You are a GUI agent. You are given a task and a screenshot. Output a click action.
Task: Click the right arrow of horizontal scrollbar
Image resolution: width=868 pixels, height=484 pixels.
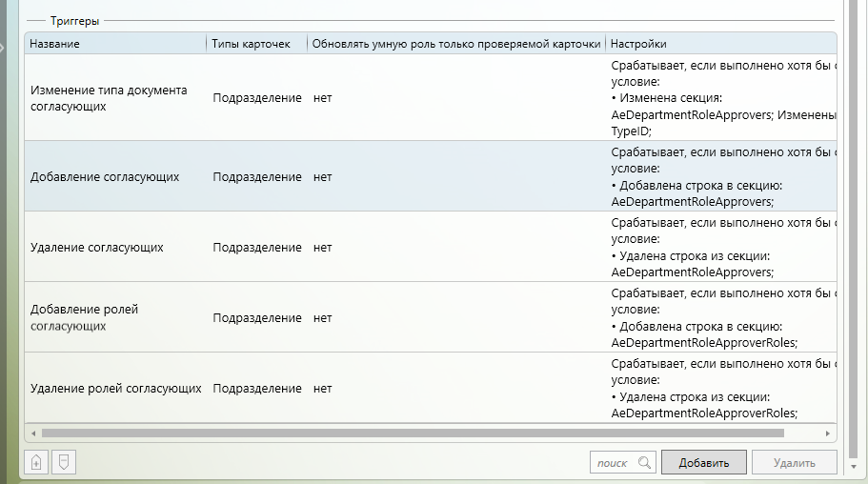[827, 433]
